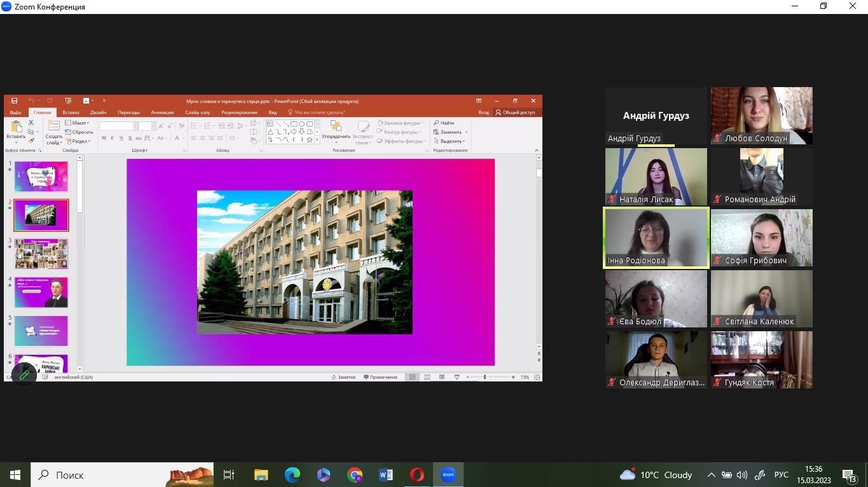Open Word from the Windows taskbar
Screen dimensions: 868x487
click(385, 475)
